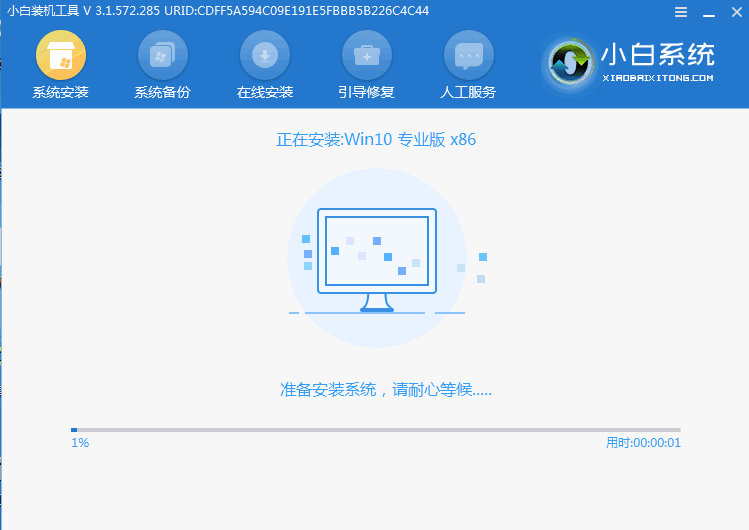Click the 正在安装:Win10 专业版 x86 heading

[376, 139]
